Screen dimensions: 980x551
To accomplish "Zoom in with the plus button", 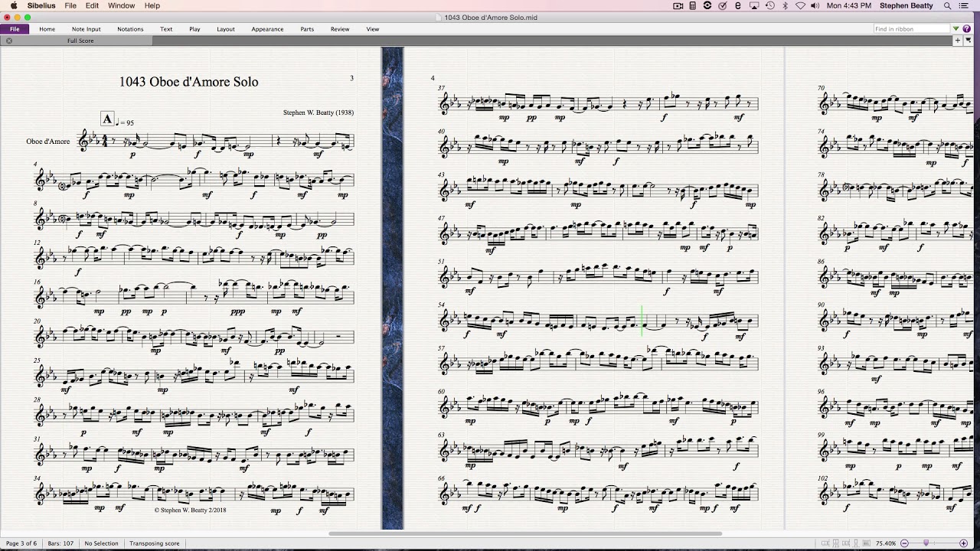I will (x=963, y=543).
